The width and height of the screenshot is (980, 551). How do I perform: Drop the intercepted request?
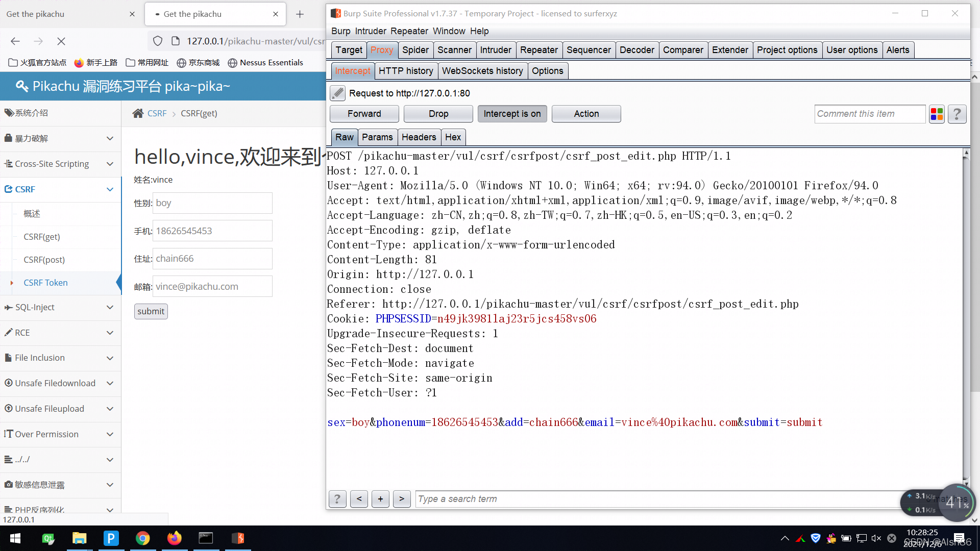click(438, 114)
